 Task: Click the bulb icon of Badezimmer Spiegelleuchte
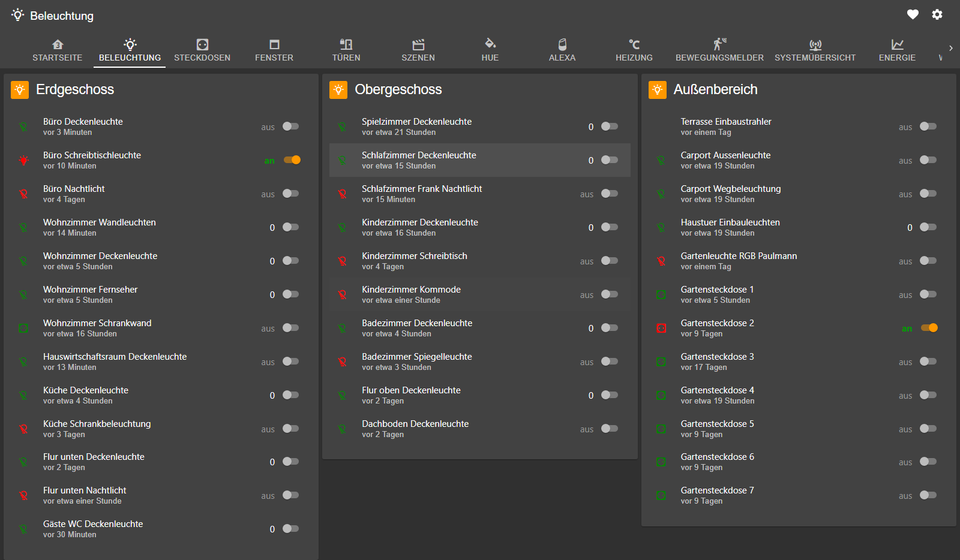tap(342, 362)
